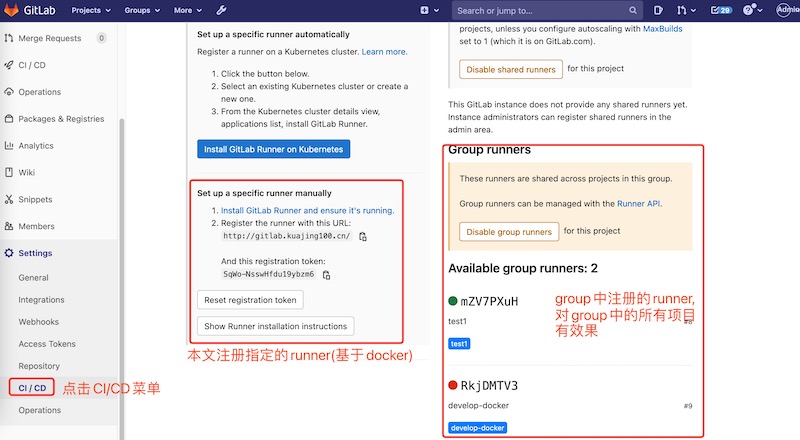Image resolution: width=800 pixels, height=440 pixels.
Task: Click the green status dot of mZV7PXuH
Action: pos(453,301)
